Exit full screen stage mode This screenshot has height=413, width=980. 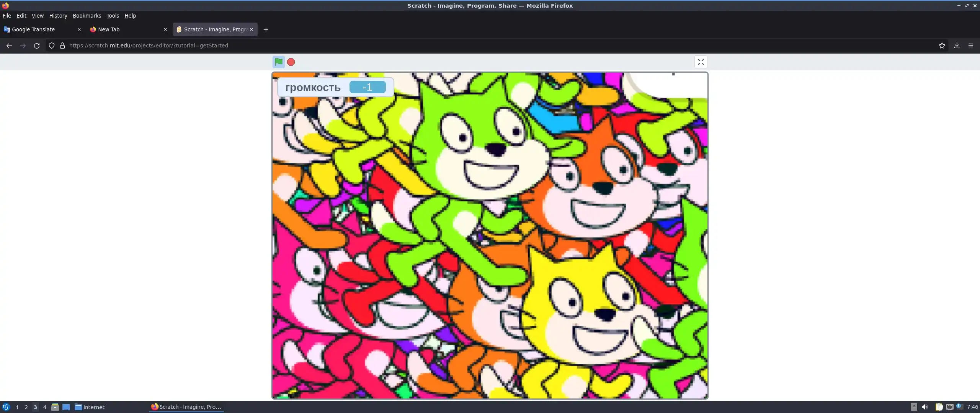701,62
